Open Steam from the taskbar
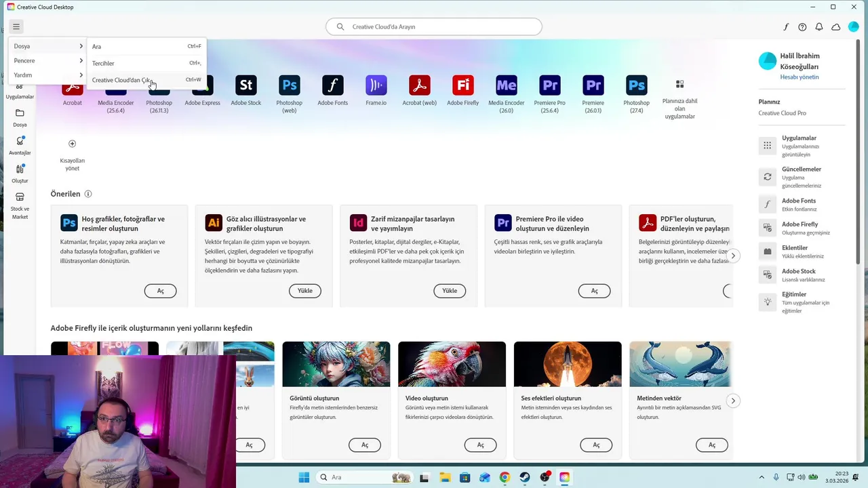Viewport: 868px width, 488px height. coord(525,477)
